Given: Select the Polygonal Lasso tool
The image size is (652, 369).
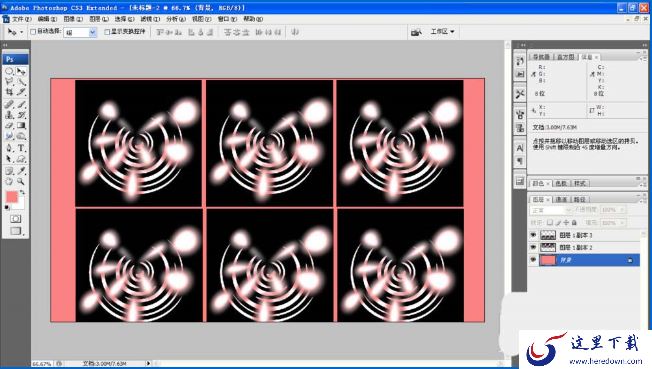Looking at the screenshot, I should click(9, 82).
